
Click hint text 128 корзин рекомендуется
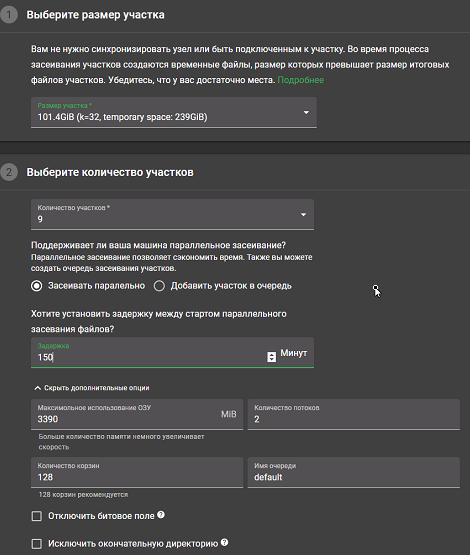[x=84, y=494]
